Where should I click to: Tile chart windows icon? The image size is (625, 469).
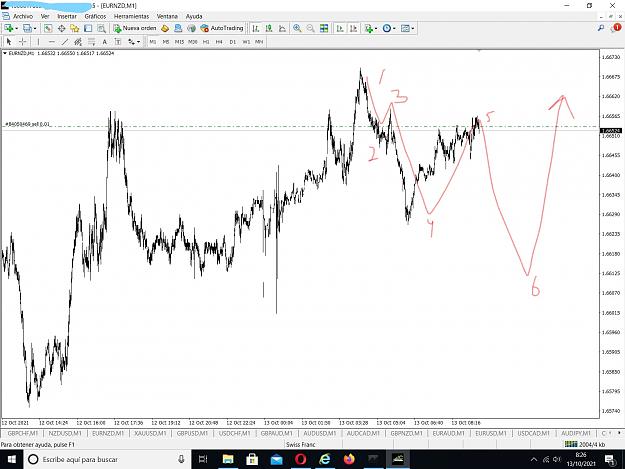[324, 28]
